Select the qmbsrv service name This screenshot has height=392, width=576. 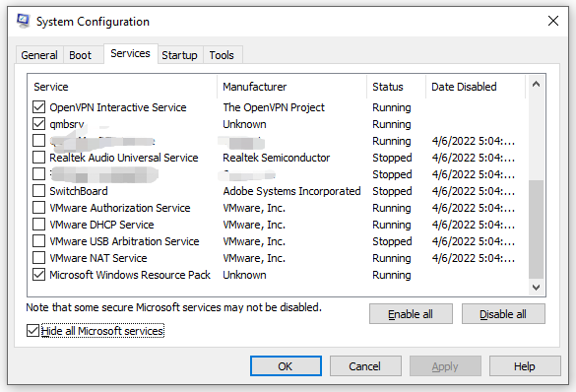67,124
